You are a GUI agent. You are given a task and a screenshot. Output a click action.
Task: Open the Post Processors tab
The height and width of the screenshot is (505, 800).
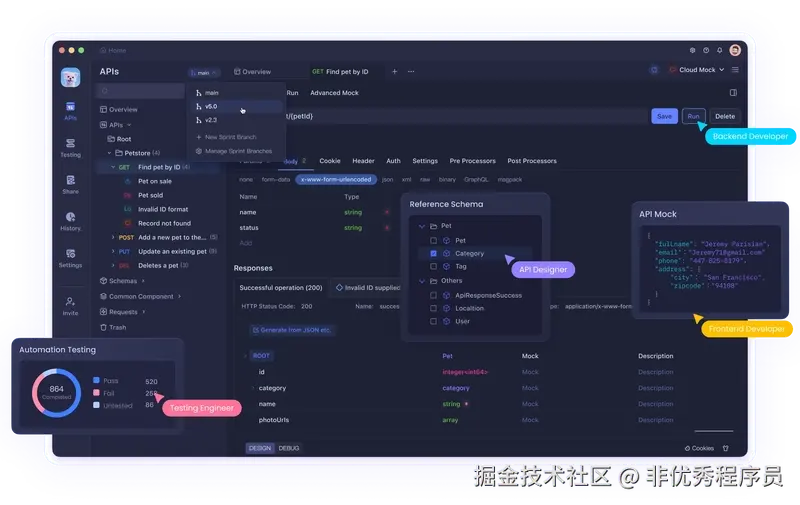pos(532,161)
